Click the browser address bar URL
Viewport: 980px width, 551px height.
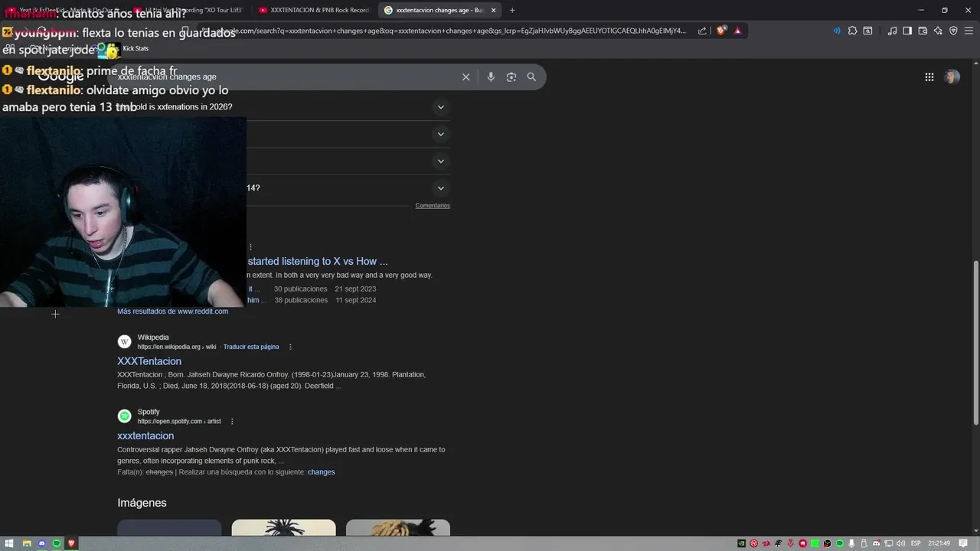click(x=452, y=31)
